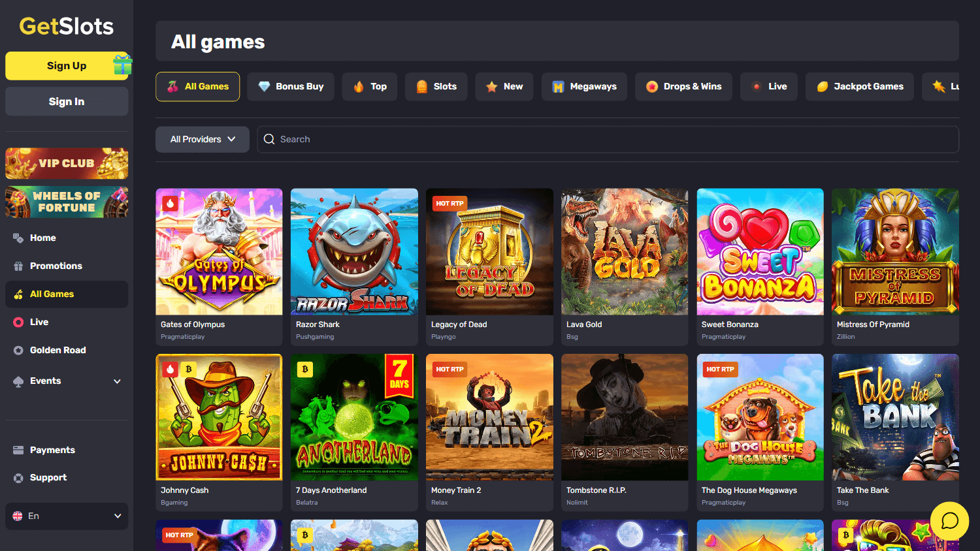
Task: Open the En language selector
Action: [67, 516]
